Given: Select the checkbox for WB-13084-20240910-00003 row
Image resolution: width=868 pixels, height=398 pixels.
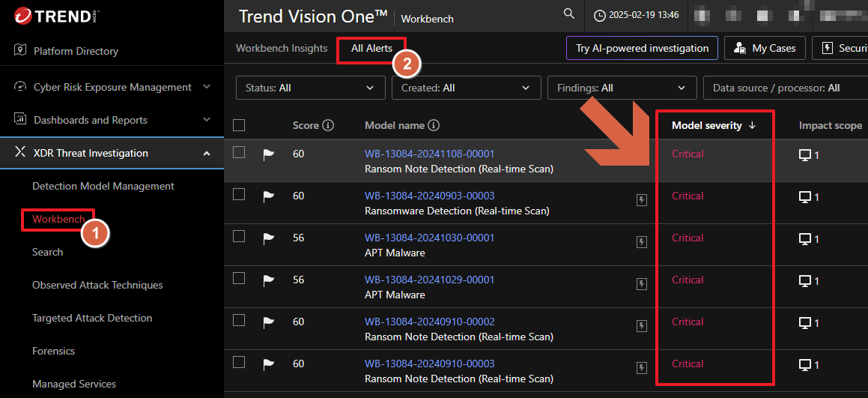Looking at the screenshot, I should point(239,362).
